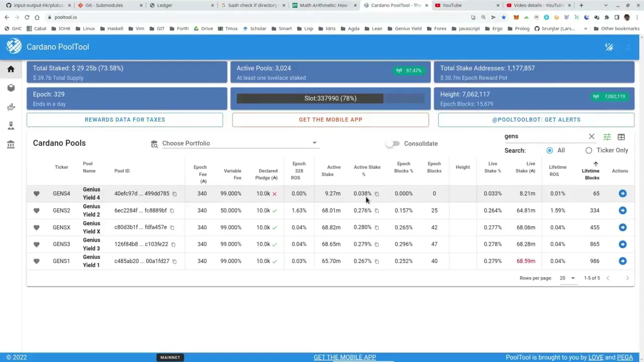
Task: Open table column view icon
Action: (x=621, y=137)
